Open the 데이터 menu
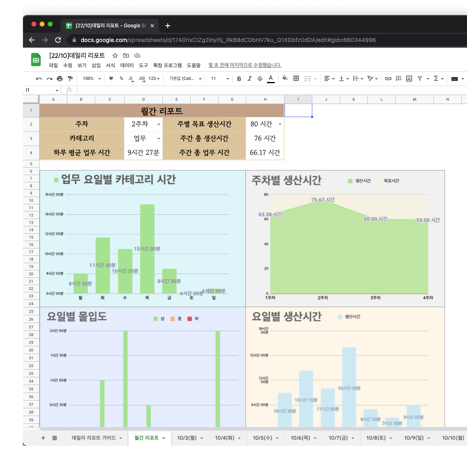The width and height of the screenshot is (467, 476). click(x=127, y=65)
